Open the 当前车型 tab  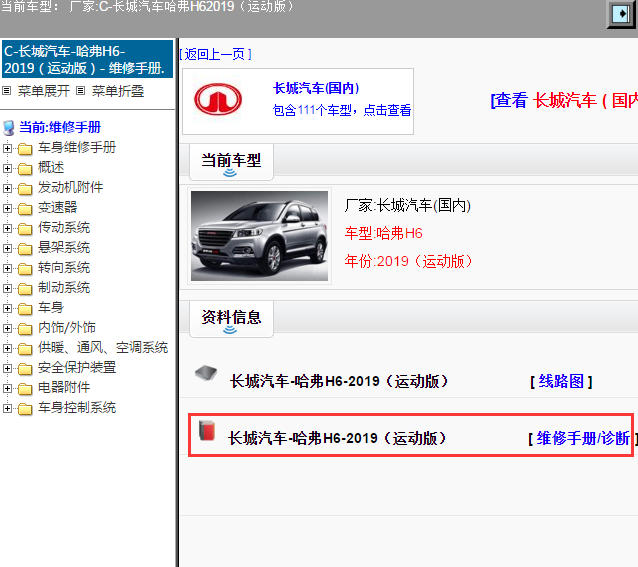click(x=231, y=162)
